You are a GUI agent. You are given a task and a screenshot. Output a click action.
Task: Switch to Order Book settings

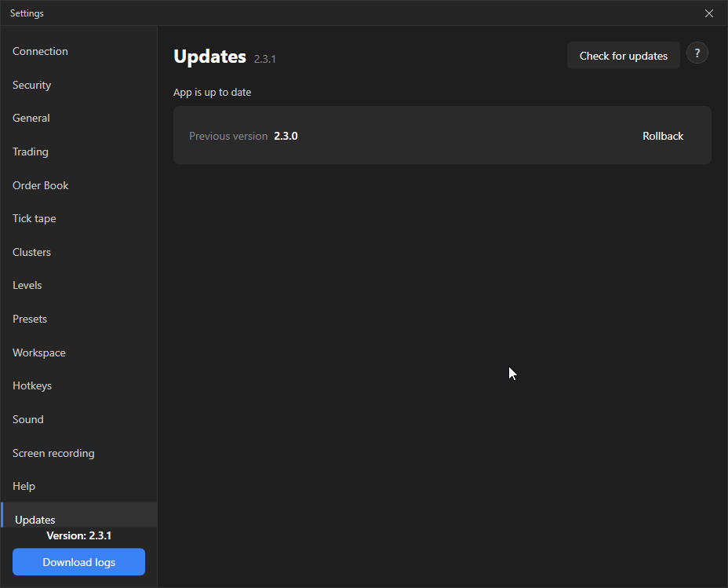click(79, 185)
